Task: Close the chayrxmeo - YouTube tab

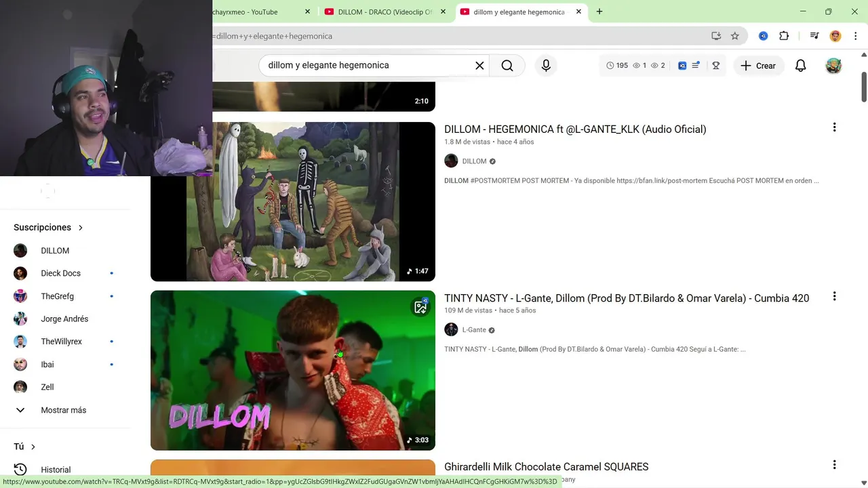Action: click(307, 12)
